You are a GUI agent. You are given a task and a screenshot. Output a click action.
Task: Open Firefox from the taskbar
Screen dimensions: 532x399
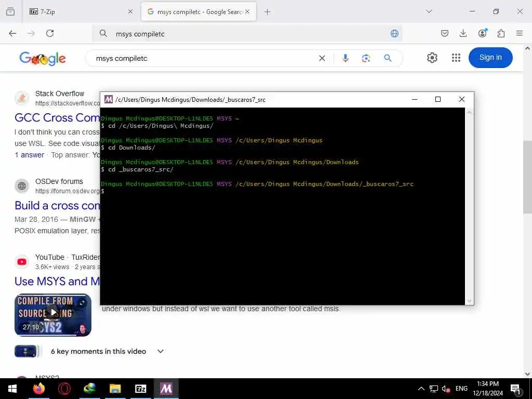coord(38,389)
